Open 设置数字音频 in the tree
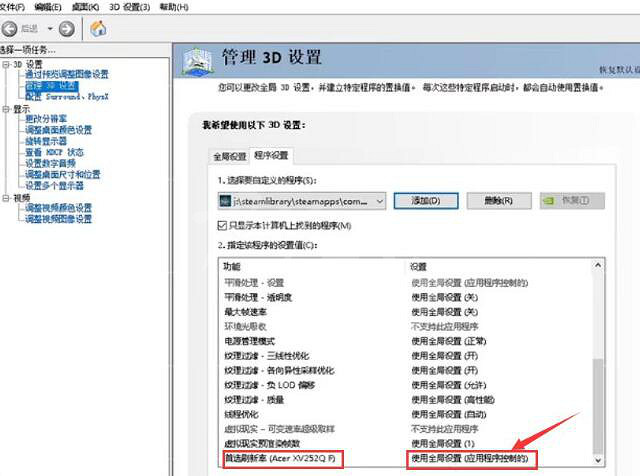This screenshot has width=640, height=476. coord(50,163)
